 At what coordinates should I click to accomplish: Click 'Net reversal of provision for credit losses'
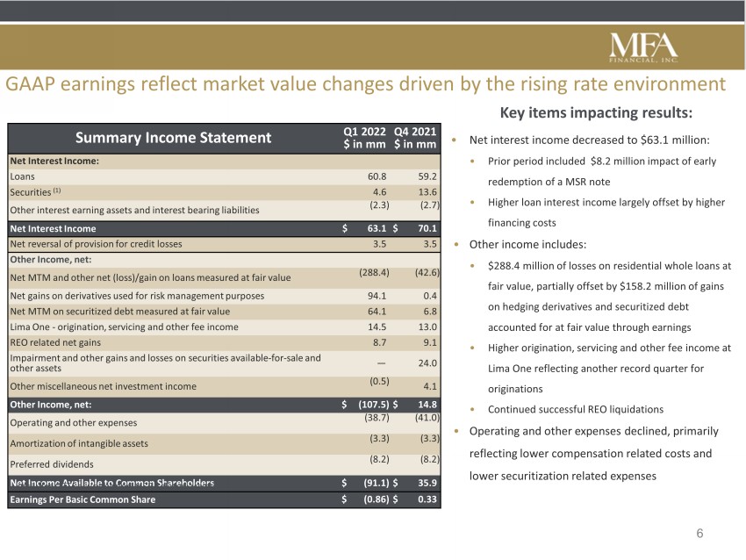pos(97,244)
